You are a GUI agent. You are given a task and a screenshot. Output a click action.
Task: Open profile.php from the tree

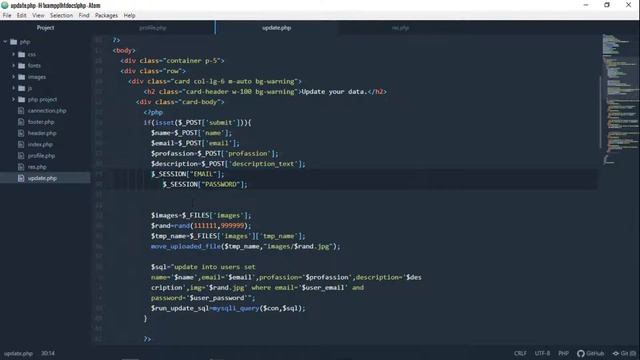tap(41, 156)
